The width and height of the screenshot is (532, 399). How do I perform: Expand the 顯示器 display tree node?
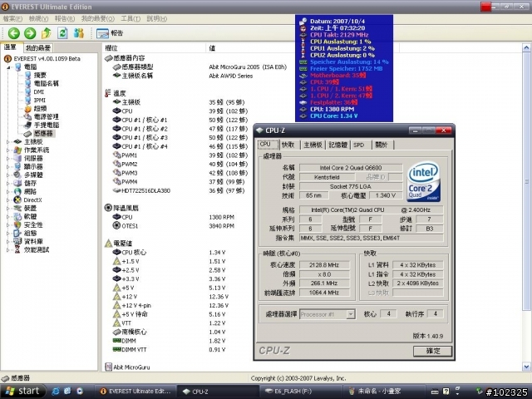pos(8,166)
